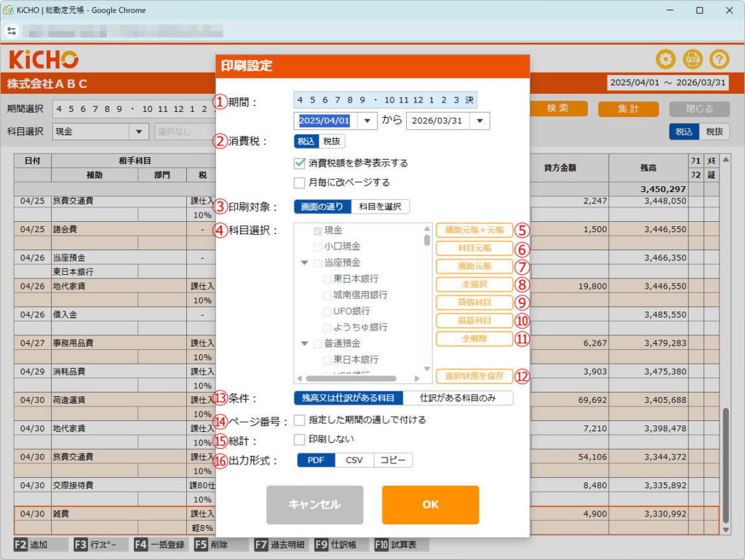Open the gear settings icon in header
The width and height of the screenshot is (745, 560).
click(x=666, y=60)
